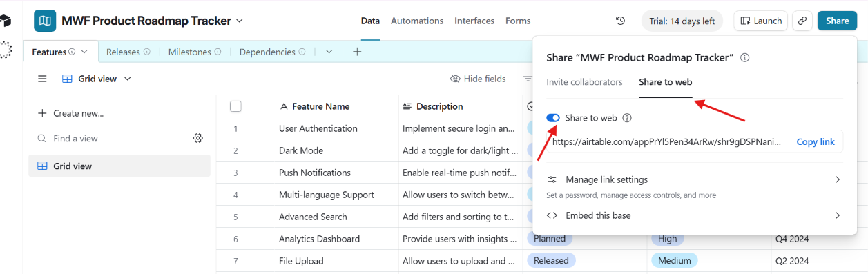This screenshot has height=274, width=868.
Task: Click the info icon on Features tab
Action: [72, 52]
